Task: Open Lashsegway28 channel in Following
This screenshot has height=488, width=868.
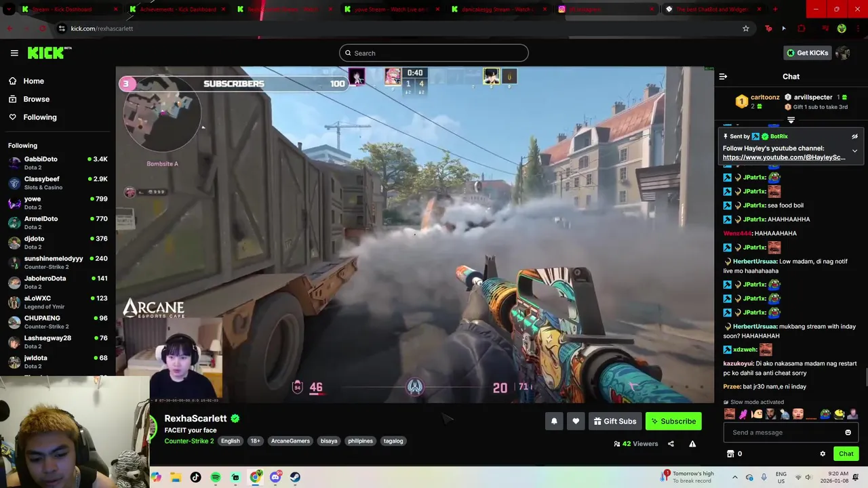Action: tap(58, 342)
